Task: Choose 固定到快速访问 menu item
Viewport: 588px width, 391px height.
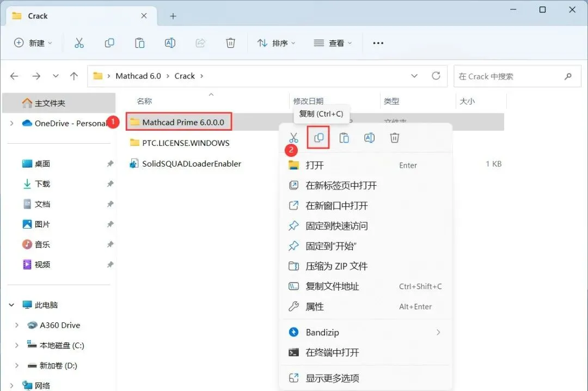Action: click(x=366, y=226)
